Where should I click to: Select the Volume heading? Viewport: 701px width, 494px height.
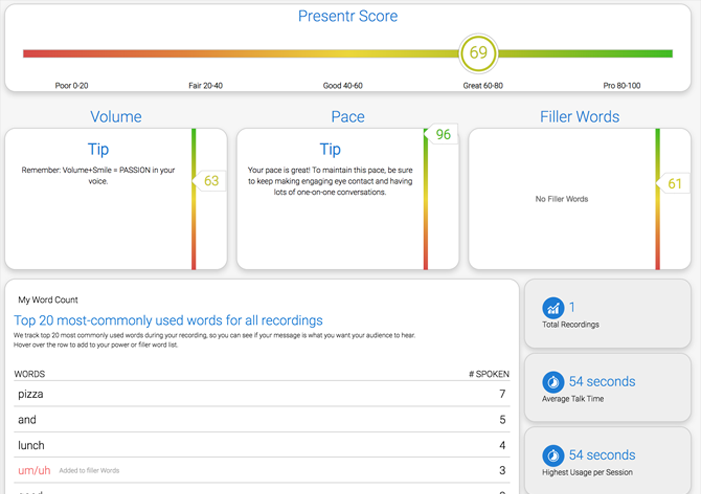click(x=116, y=117)
